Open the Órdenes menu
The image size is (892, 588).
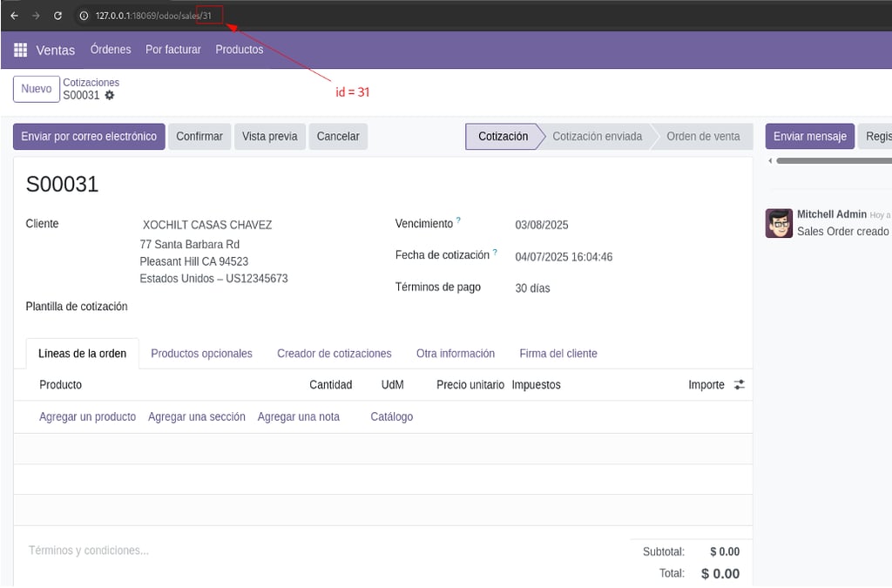pyautogui.click(x=111, y=50)
